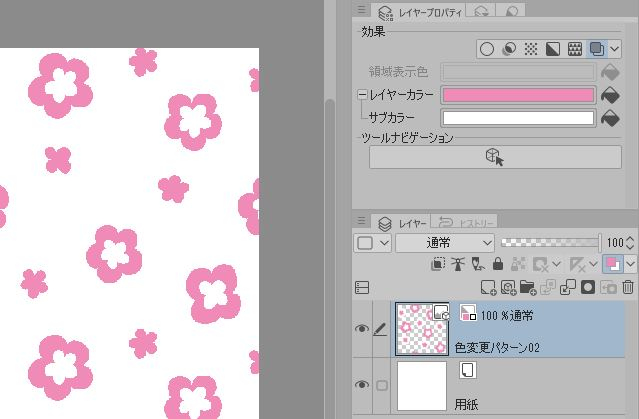Open the pink レイヤーカラー swatch
Screen dimensions: 639x419
518,95
